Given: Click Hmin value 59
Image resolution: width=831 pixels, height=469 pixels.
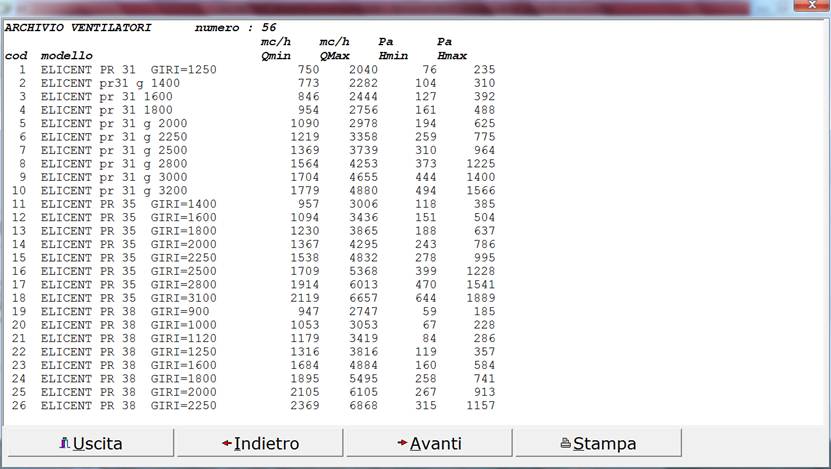Looking at the screenshot, I should (x=430, y=312).
